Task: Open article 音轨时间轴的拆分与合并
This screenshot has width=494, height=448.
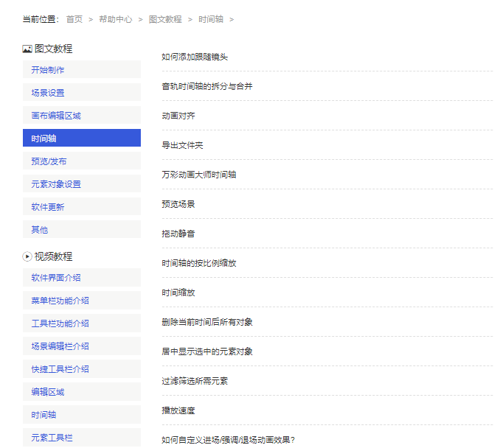Action: [x=207, y=86]
